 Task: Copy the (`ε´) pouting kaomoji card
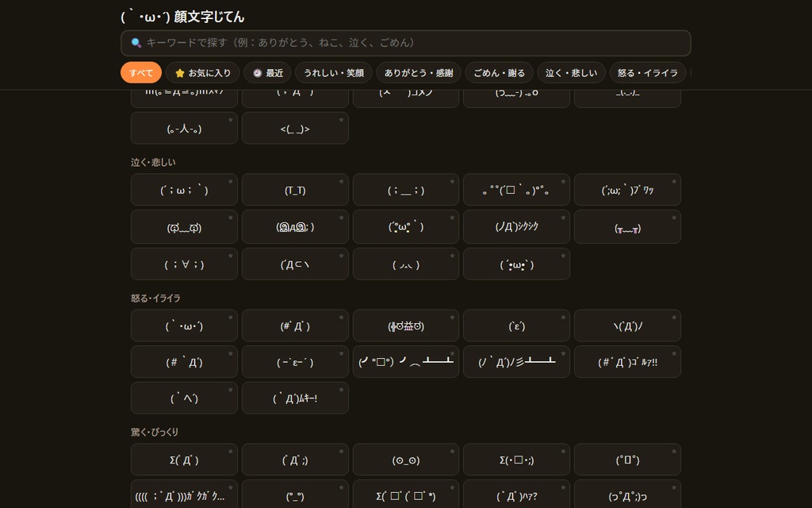pos(517,325)
